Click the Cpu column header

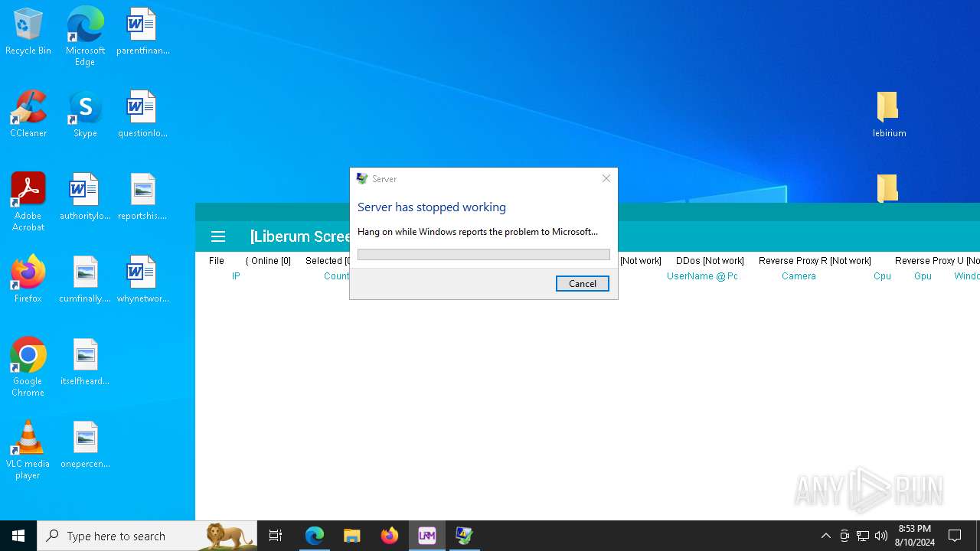[x=882, y=276]
